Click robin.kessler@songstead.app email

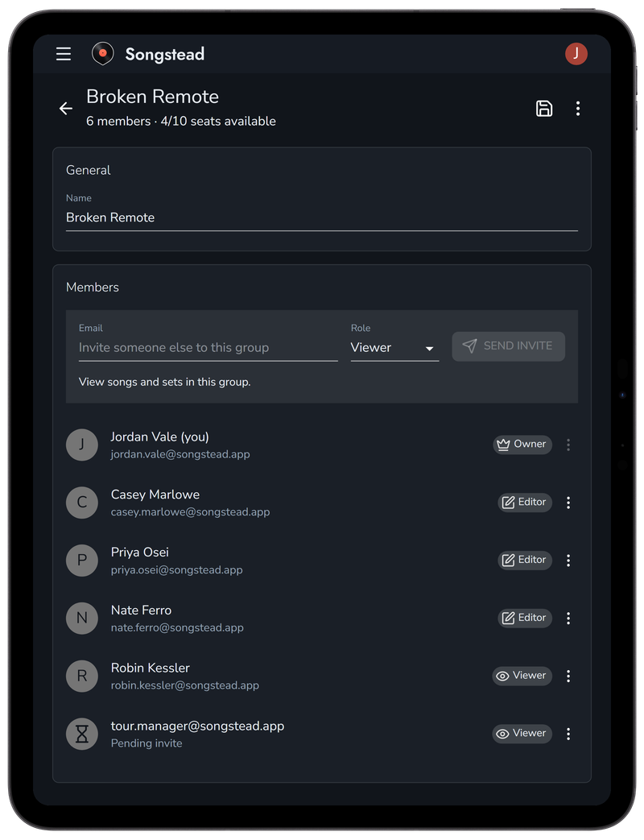click(x=184, y=685)
